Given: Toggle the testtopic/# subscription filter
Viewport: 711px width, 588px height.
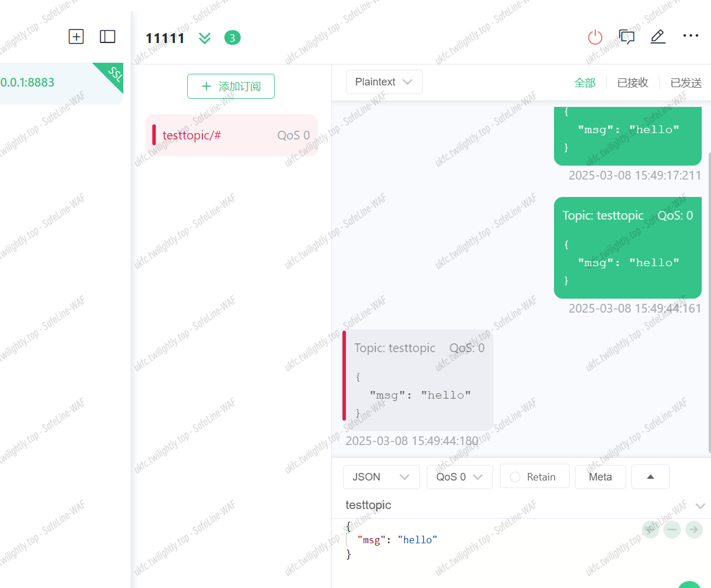Looking at the screenshot, I should 231,135.
